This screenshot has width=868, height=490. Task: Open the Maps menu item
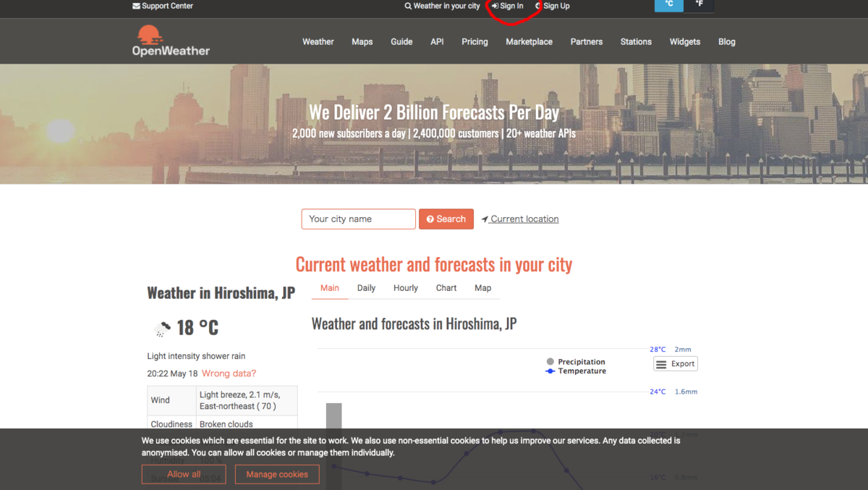[x=362, y=42]
